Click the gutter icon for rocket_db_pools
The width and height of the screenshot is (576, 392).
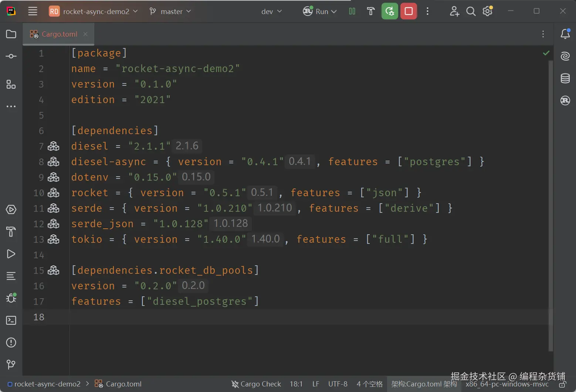[54, 270]
